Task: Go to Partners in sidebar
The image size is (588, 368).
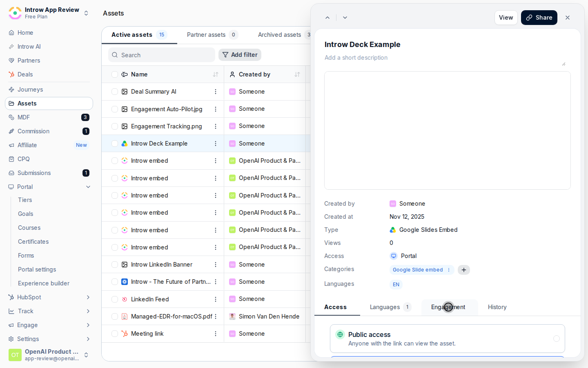Action: [49, 61]
